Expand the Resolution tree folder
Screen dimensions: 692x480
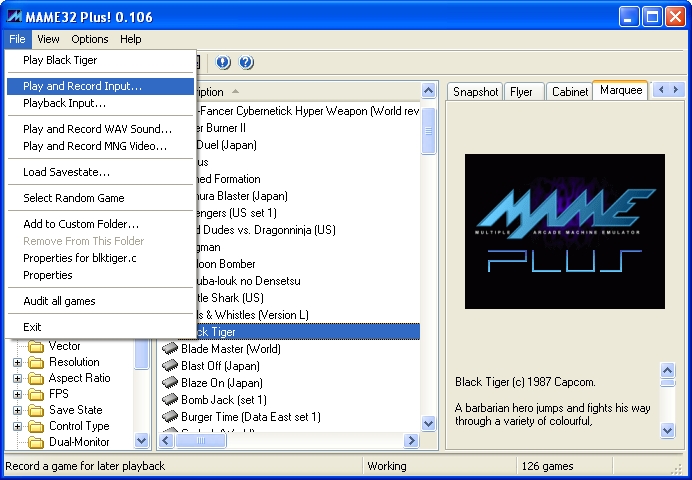click(x=17, y=362)
